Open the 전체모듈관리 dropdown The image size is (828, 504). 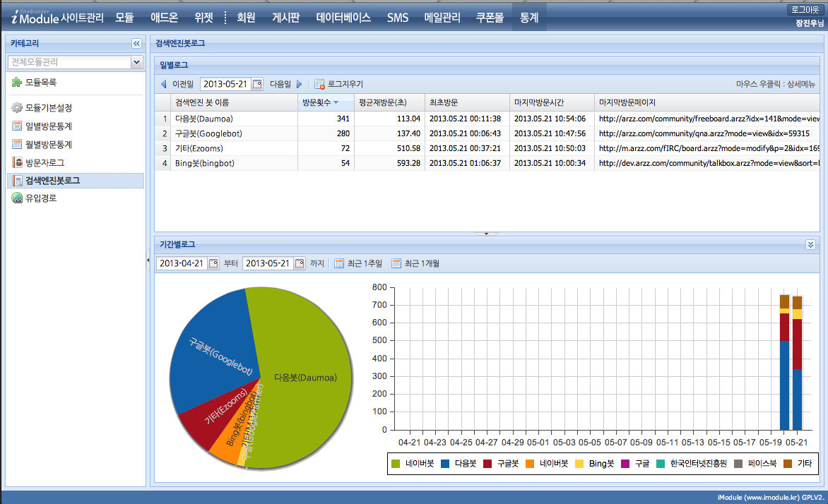[x=137, y=63]
